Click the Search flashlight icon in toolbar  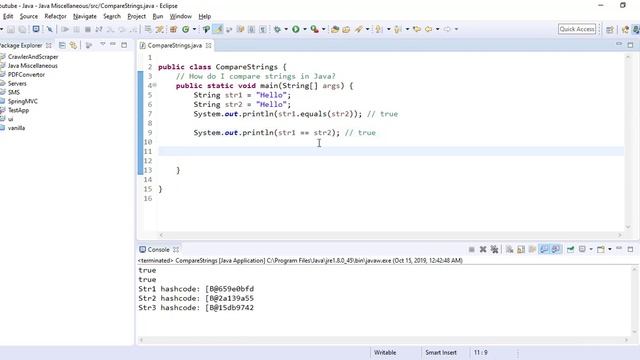pyautogui.click(x=358, y=29)
